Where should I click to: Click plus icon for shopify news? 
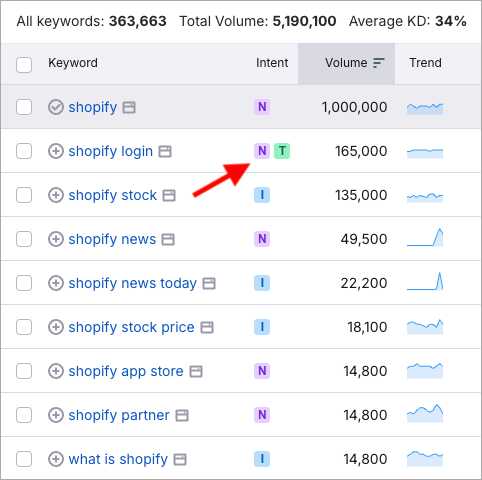pos(56,239)
